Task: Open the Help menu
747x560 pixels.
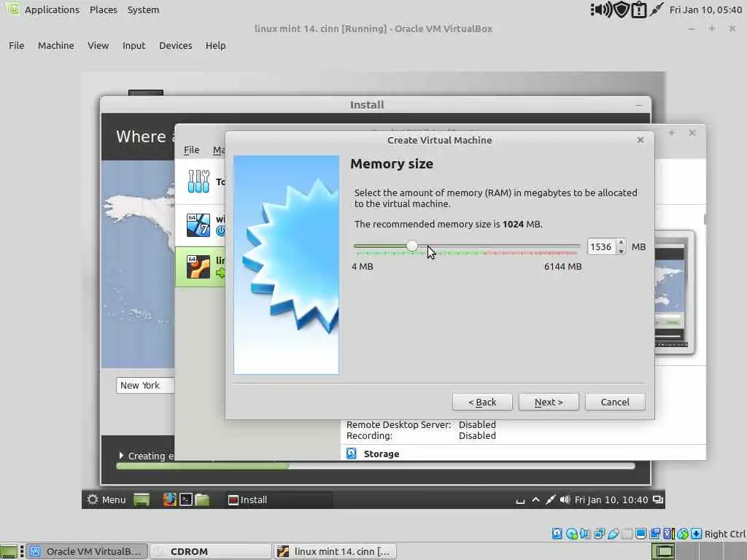Action: [x=215, y=45]
